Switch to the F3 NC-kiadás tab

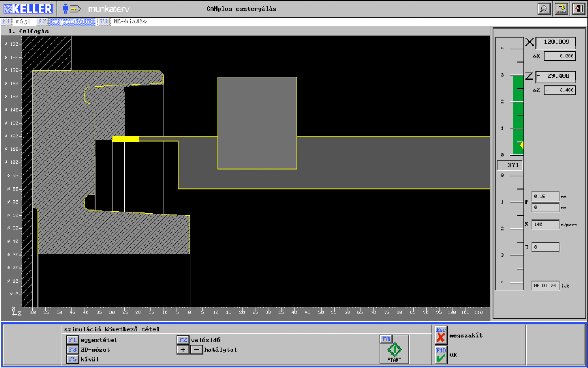point(123,22)
